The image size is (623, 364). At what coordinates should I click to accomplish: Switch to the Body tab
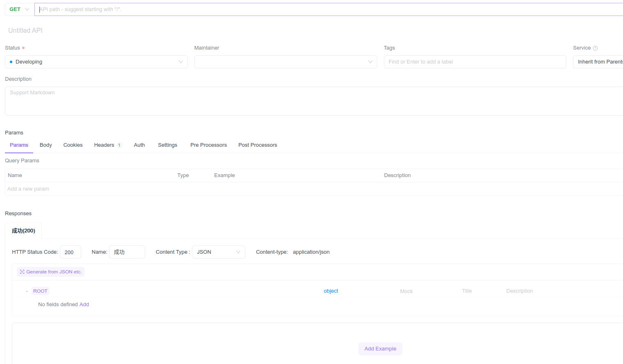[46, 145]
